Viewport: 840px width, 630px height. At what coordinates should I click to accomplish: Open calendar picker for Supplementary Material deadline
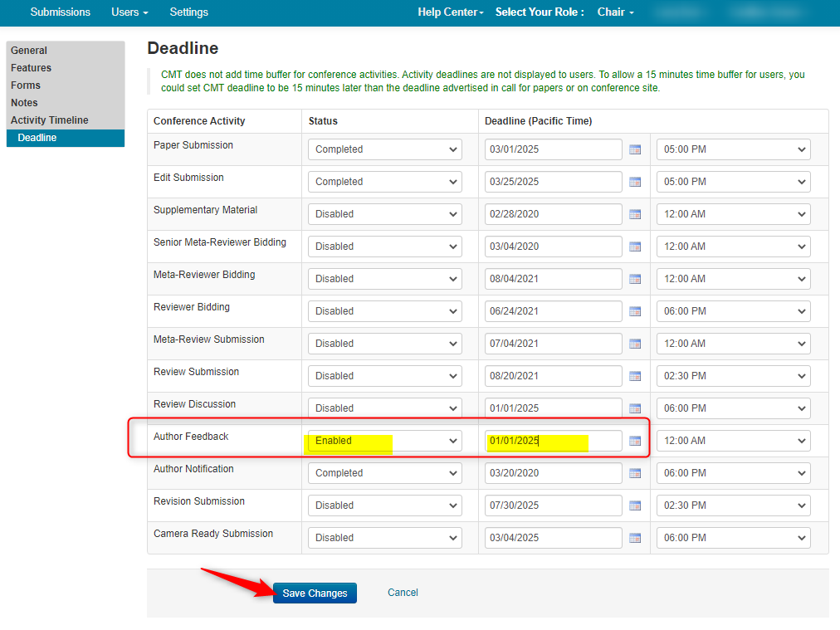click(x=635, y=214)
